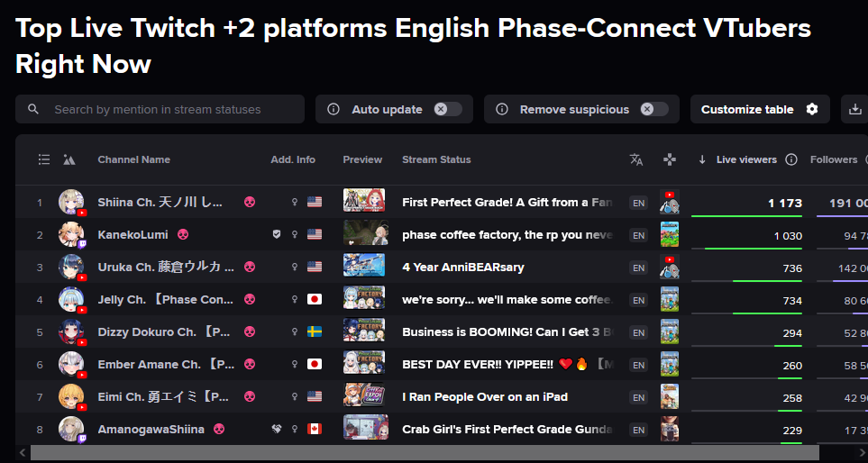Click Dizzy Dokuro channel avatar
The image size is (868, 463).
71,331
